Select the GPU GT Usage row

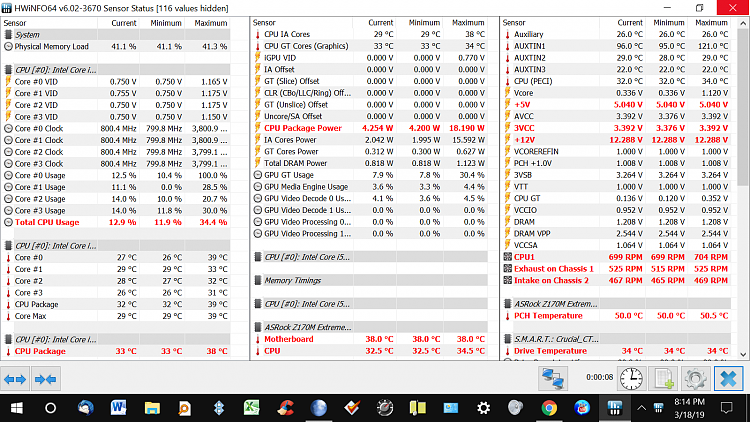click(370, 175)
